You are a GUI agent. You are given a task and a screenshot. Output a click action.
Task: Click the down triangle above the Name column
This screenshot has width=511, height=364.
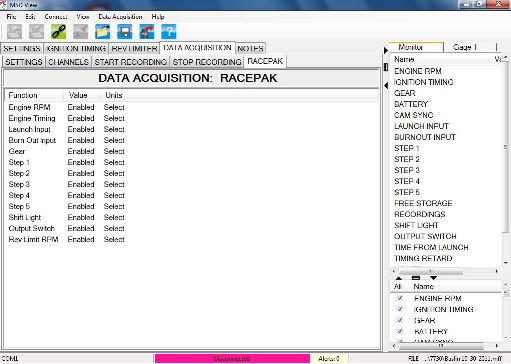pyautogui.click(x=433, y=278)
